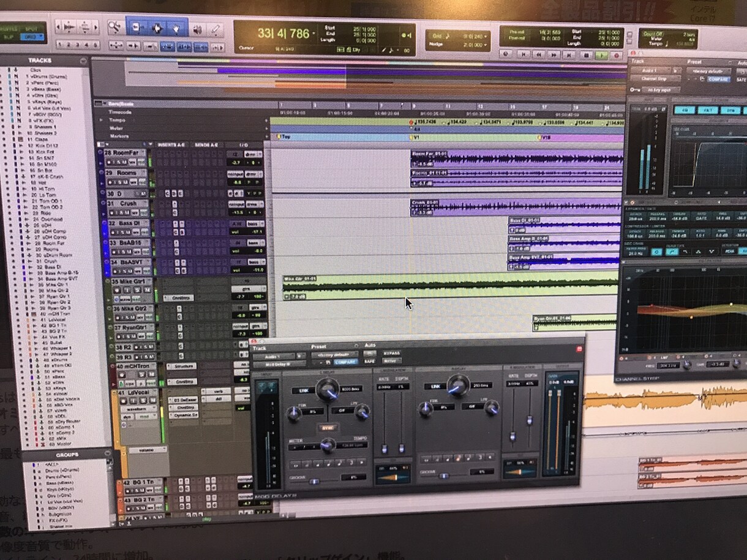The height and width of the screenshot is (560, 747).
Task: Select the Zoomer tool in the toolbar
Action: click(x=114, y=27)
